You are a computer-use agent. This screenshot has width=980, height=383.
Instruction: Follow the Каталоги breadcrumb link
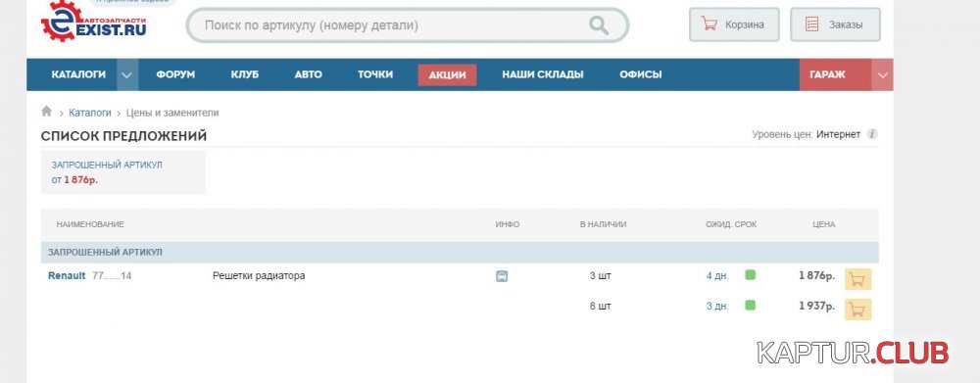pyautogui.click(x=90, y=113)
